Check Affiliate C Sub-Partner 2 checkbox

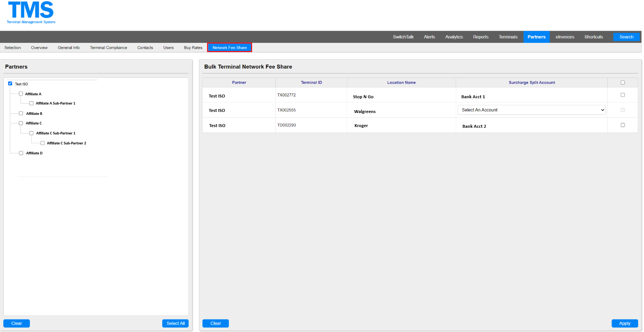pyautogui.click(x=43, y=143)
